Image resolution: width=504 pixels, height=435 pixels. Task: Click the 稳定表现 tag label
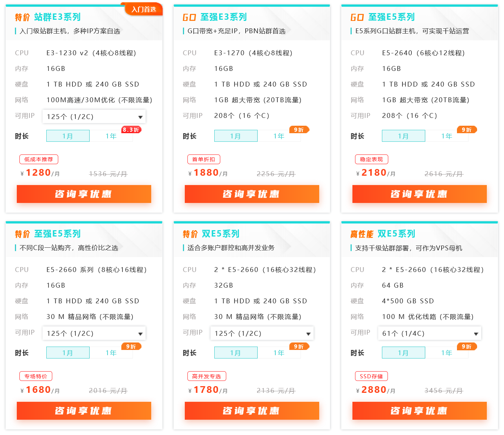371,159
